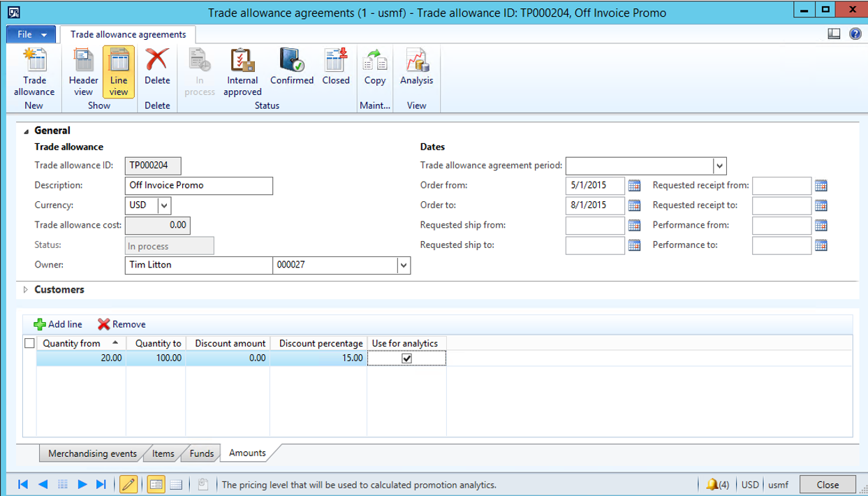Click the Add line button

(x=58, y=324)
